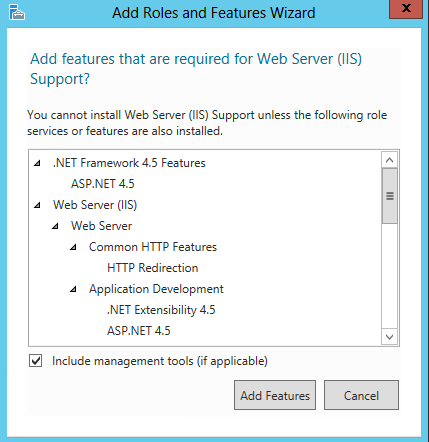Click the Add Features button

click(275, 395)
